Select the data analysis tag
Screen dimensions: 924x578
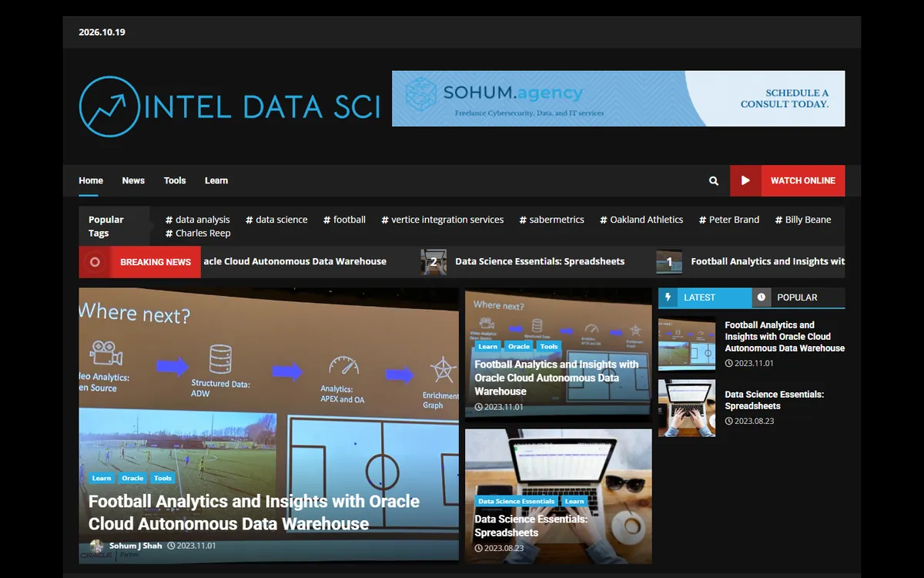[x=198, y=220]
